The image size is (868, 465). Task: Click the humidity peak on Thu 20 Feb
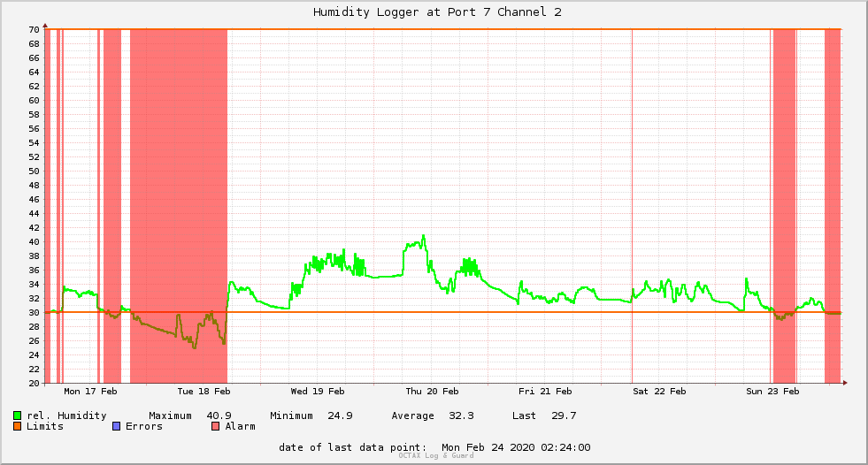click(x=424, y=236)
